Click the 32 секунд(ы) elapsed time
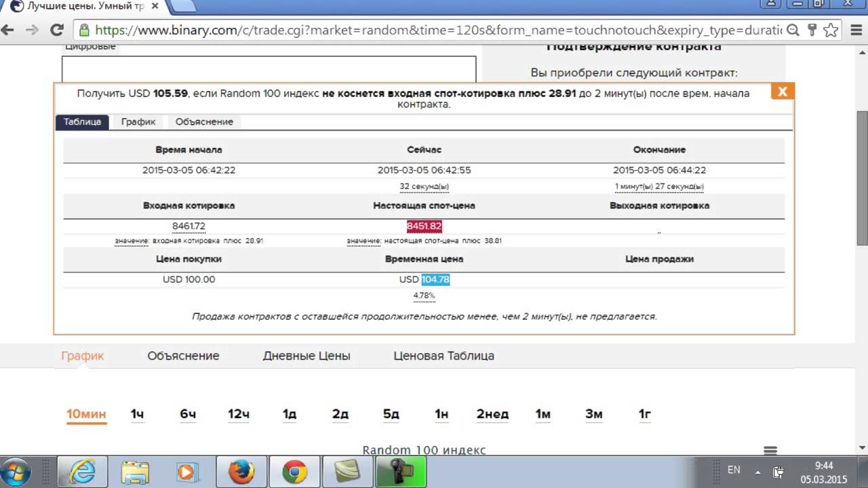Image resolution: width=868 pixels, height=488 pixels. (x=425, y=187)
